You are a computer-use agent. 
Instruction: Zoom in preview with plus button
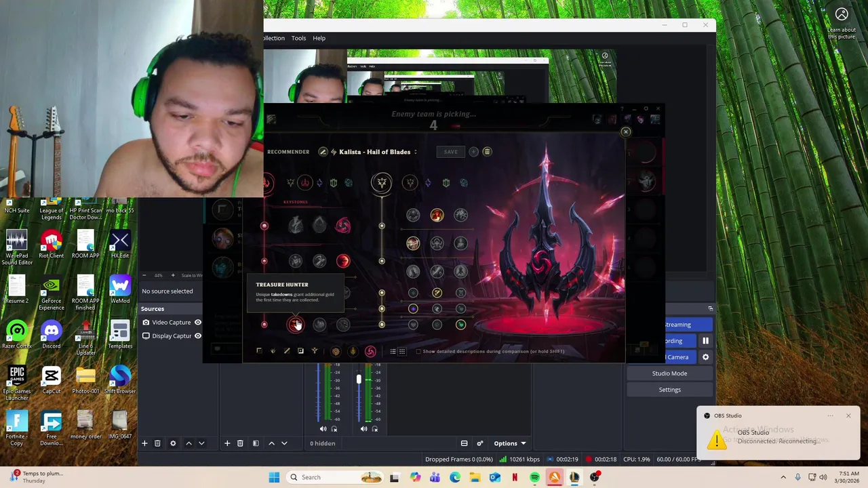[173, 275]
